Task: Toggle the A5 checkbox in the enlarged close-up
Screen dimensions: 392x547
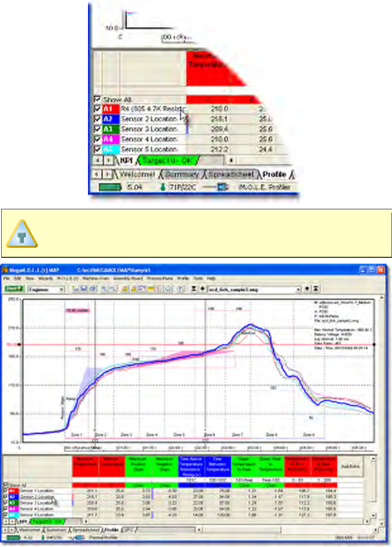Action: coord(97,149)
